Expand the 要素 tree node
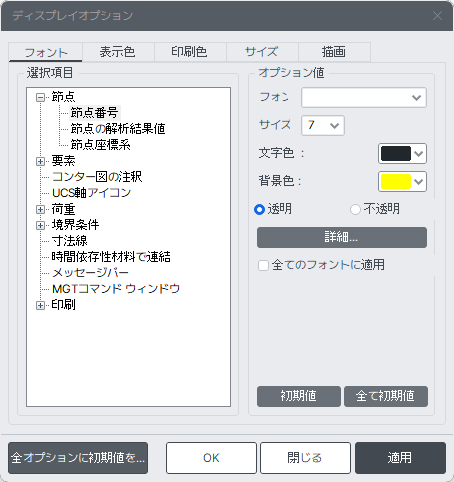 [x=40, y=161]
